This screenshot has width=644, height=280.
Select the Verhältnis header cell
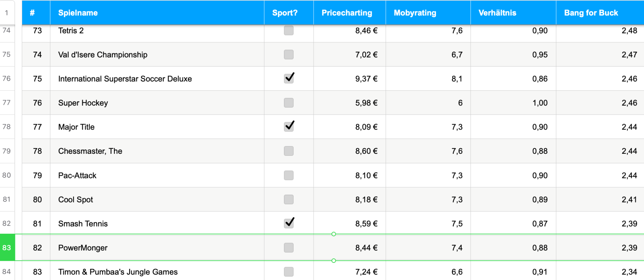tap(497, 13)
